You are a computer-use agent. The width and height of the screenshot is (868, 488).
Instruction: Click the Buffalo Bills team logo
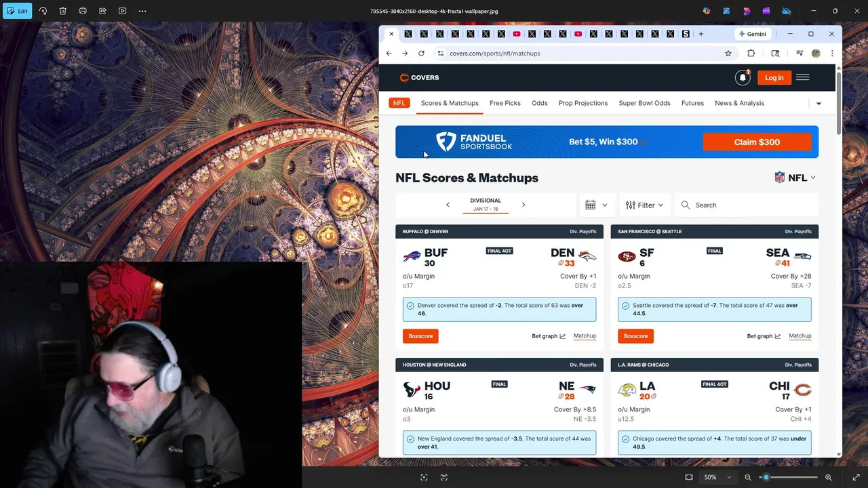point(412,256)
